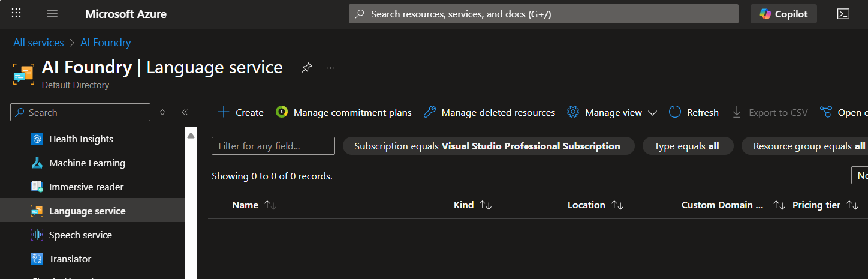Click the sidebar scroll up arrow
Screen dimensions: 868x279
pos(191,136)
